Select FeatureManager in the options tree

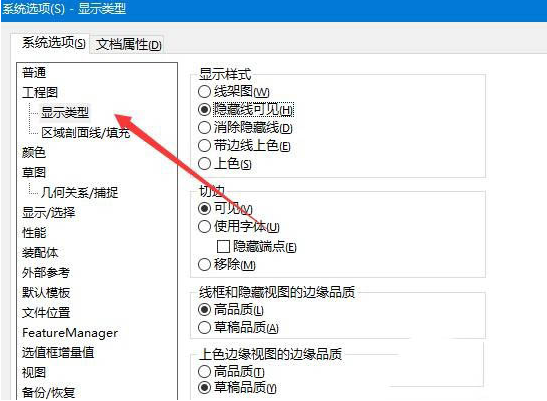pos(70,333)
